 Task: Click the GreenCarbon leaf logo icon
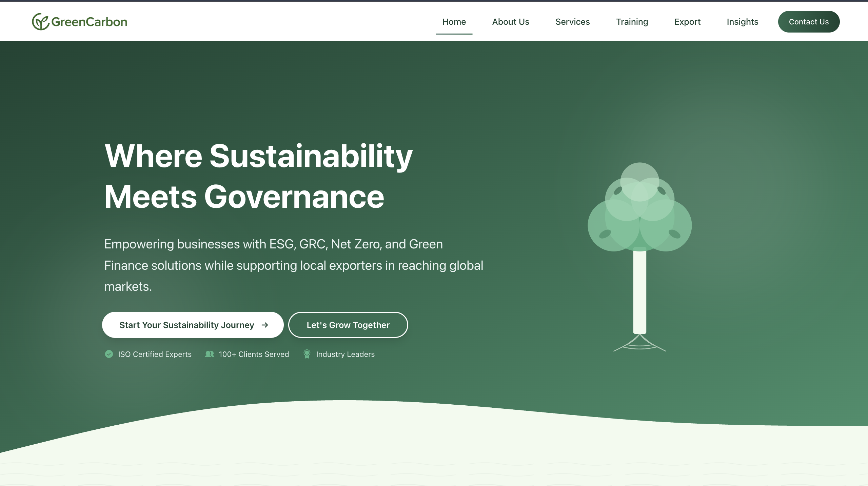tap(40, 22)
